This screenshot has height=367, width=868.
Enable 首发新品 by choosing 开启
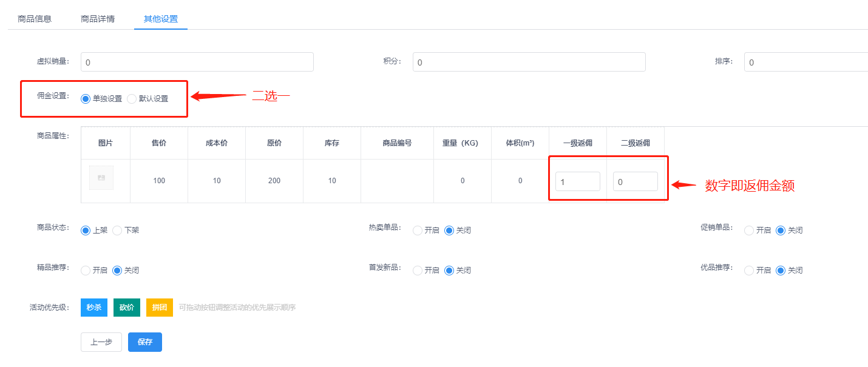pyautogui.click(x=418, y=271)
